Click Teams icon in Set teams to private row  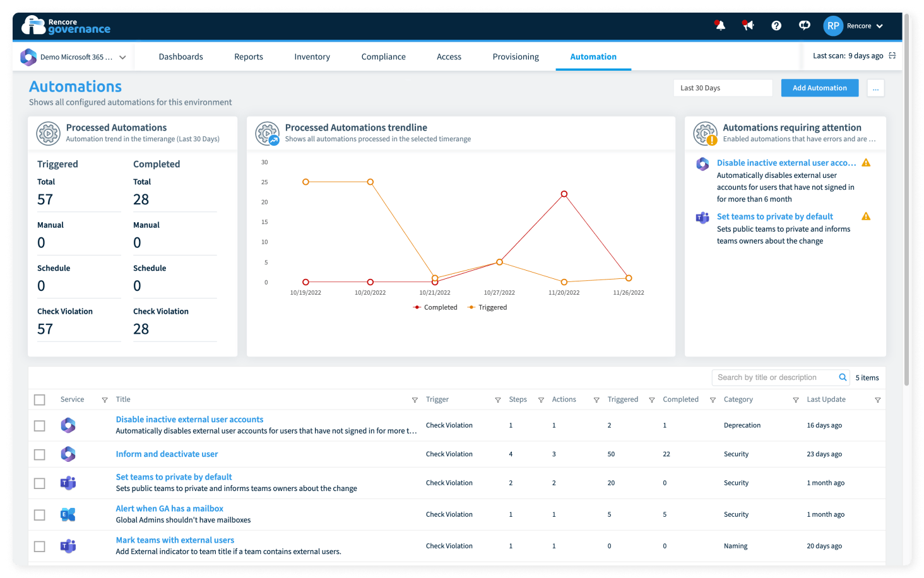tap(68, 483)
